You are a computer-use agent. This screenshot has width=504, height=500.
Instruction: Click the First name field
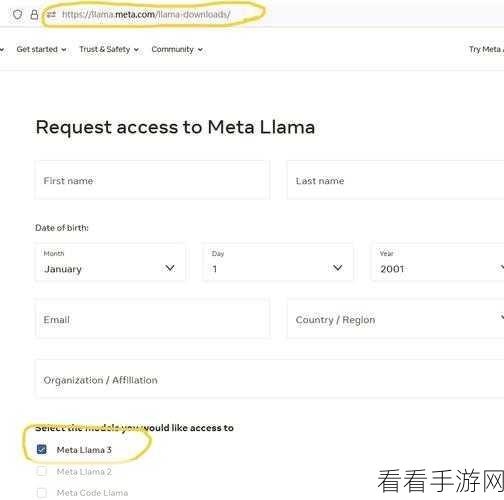(x=152, y=180)
